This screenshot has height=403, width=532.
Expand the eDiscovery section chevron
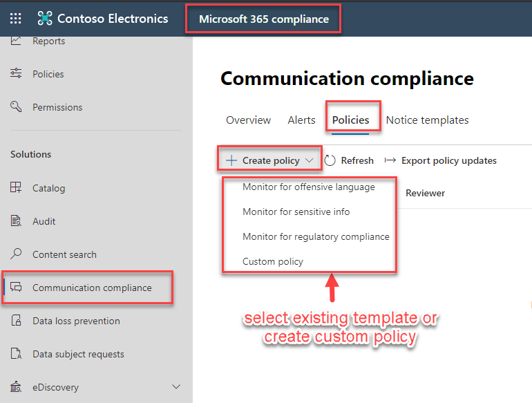click(176, 387)
